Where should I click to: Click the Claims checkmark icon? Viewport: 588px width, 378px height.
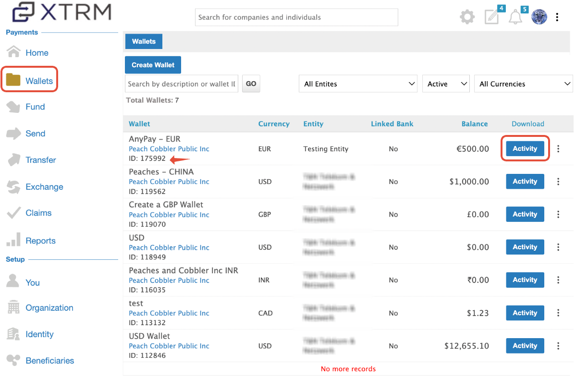pos(13,213)
